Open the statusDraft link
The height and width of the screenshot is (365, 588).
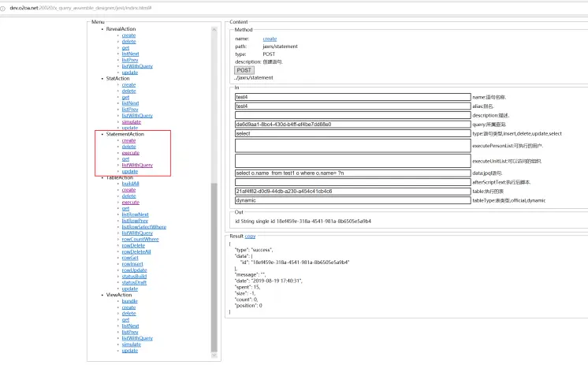pyautogui.click(x=134, y=282)
